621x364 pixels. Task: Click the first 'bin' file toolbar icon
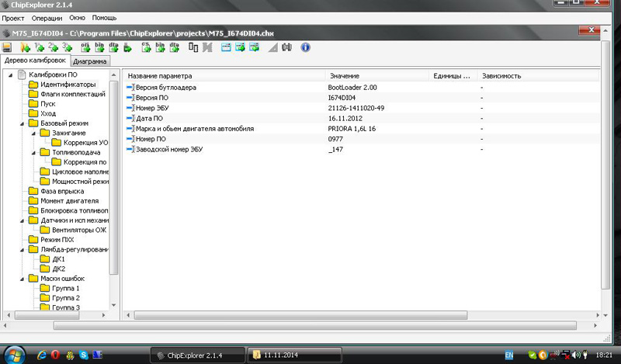point(99,48)
